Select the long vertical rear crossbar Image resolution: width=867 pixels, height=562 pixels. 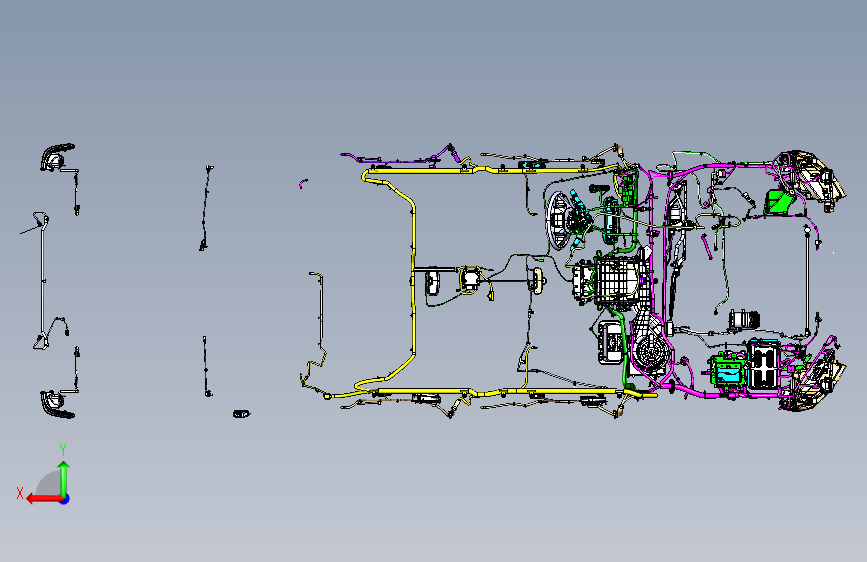click(42, 280)
